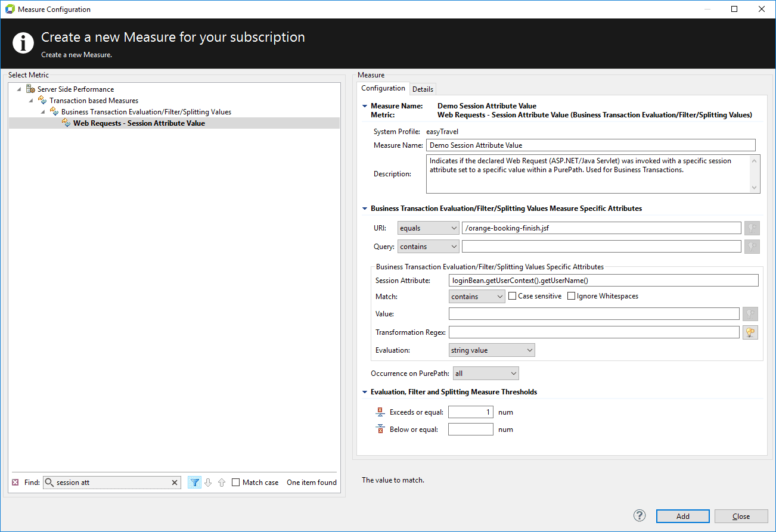Open Transformation Regex helper lightbulb icon

pyautogui.click(x=750, y=332)
